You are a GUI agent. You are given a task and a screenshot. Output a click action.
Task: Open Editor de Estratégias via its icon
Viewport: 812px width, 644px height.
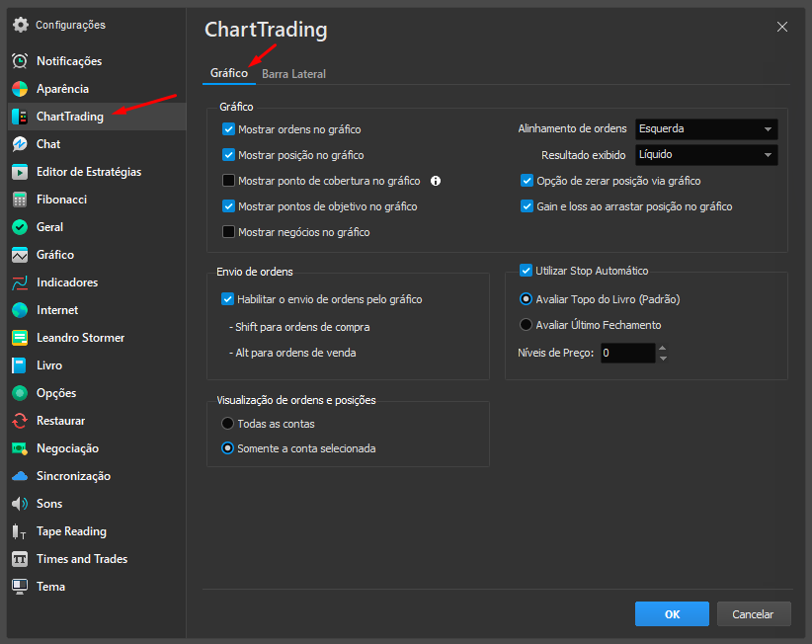(x=20, y=172)
